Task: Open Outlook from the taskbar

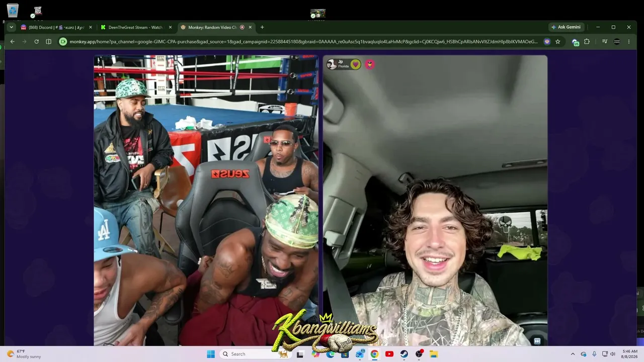Action: click(x=360, y=354)
